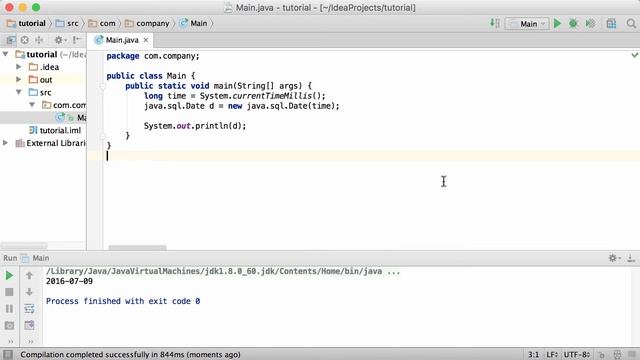Image resolution: width=640 pixels, height=360 pixels.
Task: Collapse the tutorial project root
Action: click(x=6, y=54)
